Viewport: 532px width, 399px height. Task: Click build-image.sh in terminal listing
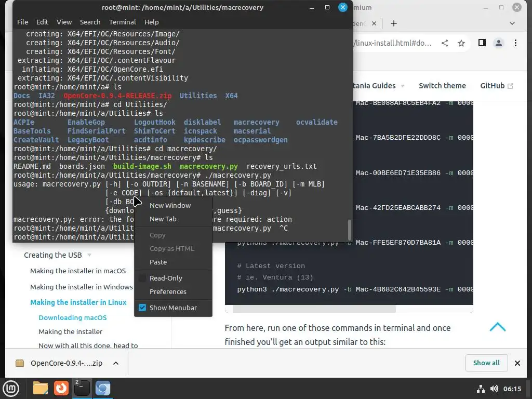(x=142, y=167)
